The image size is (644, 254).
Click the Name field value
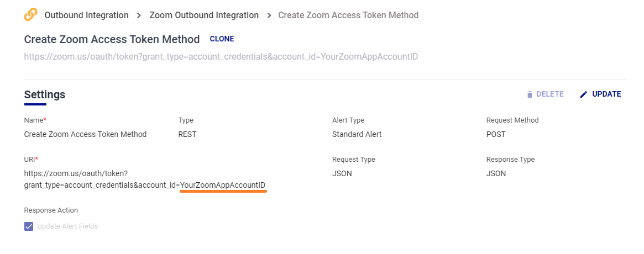(85, 134)
